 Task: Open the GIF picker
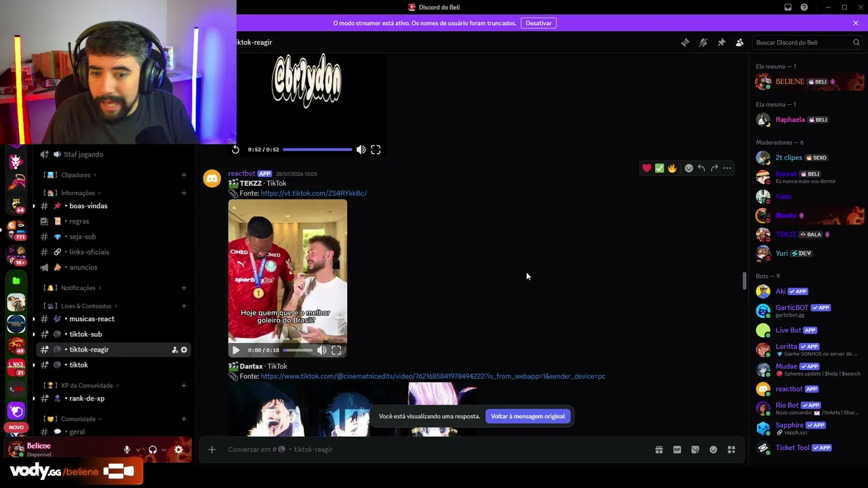(x=677, y=449)
